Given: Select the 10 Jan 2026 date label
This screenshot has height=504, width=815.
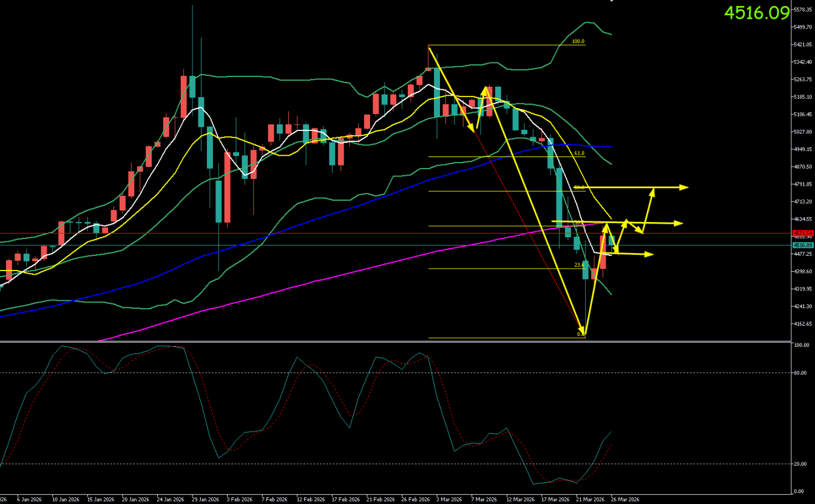Looking at the screenshot, I should [x=66, y=500].
